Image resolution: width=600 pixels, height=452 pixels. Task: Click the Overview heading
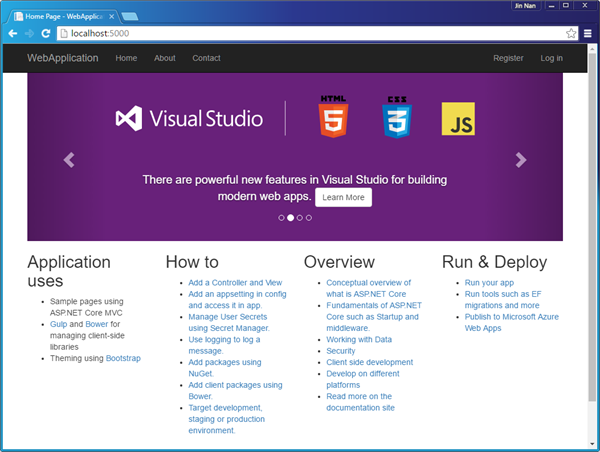pyautogui.click(x=339, y=262)
